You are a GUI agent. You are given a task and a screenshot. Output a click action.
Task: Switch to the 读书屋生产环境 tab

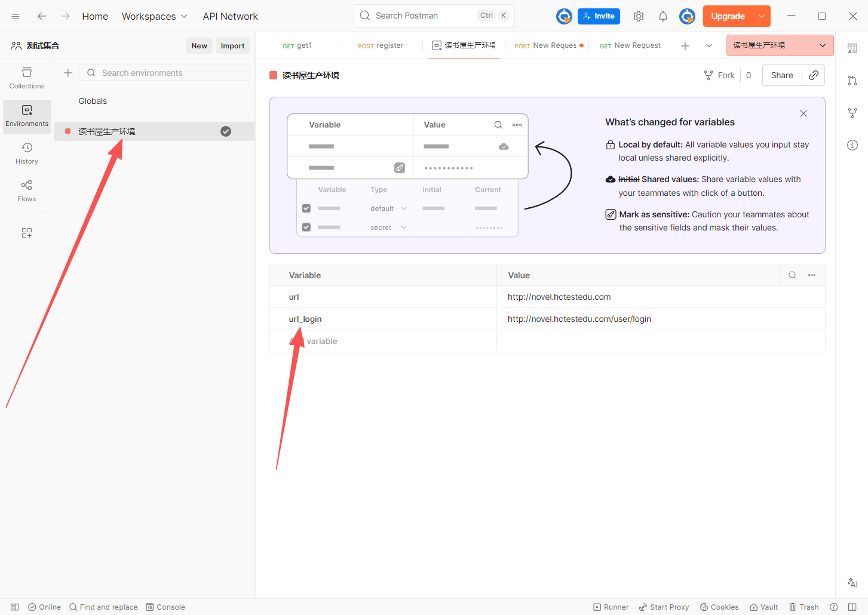coord(464,45)
